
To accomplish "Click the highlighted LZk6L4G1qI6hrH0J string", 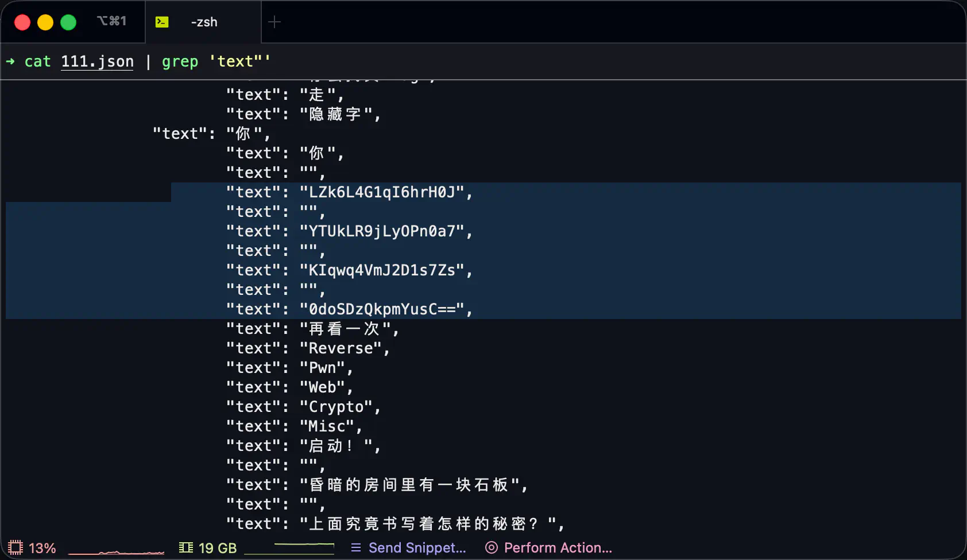I will coord(382,192).
